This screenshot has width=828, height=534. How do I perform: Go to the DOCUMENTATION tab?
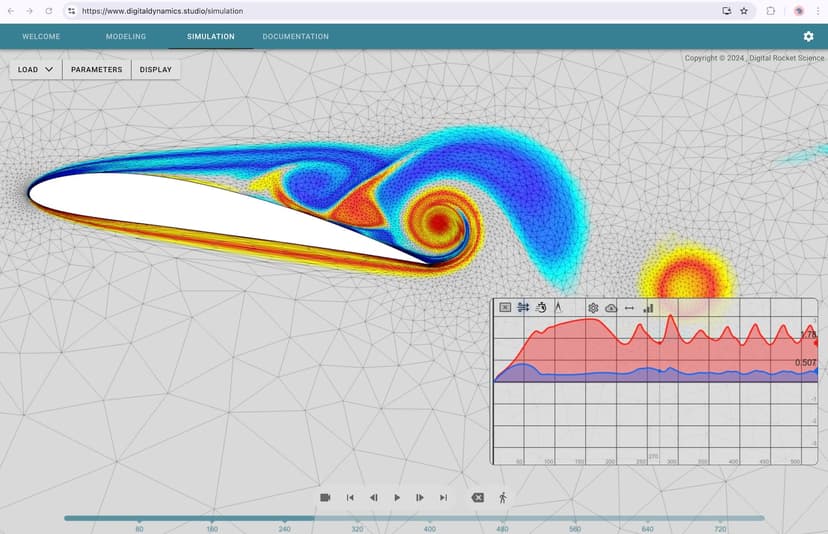295,37
